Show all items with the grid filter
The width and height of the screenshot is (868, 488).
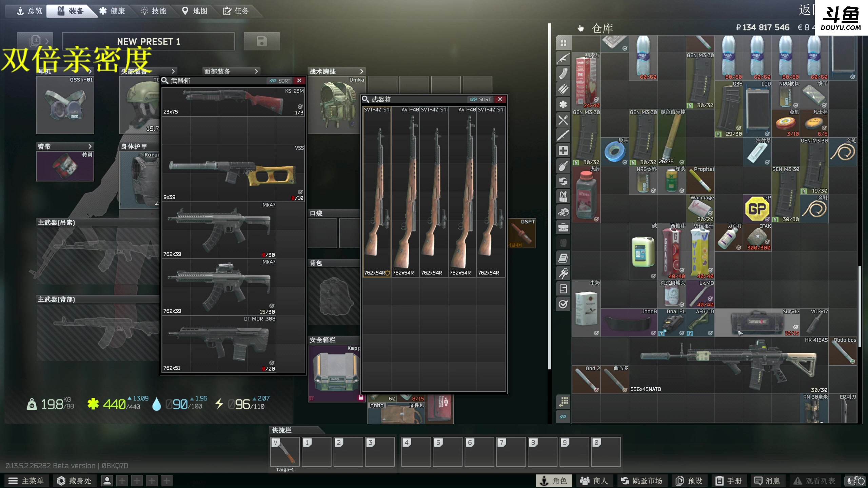[x=563, y=43]
